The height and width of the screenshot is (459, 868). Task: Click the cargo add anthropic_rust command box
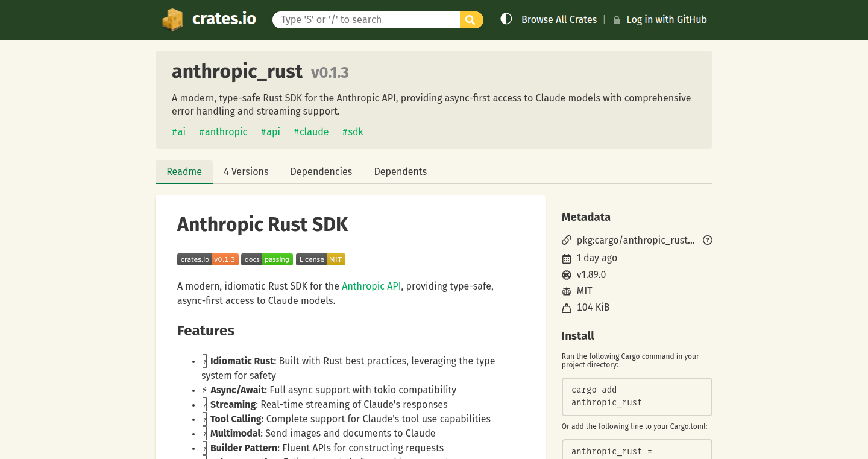[x=637, y=396]
